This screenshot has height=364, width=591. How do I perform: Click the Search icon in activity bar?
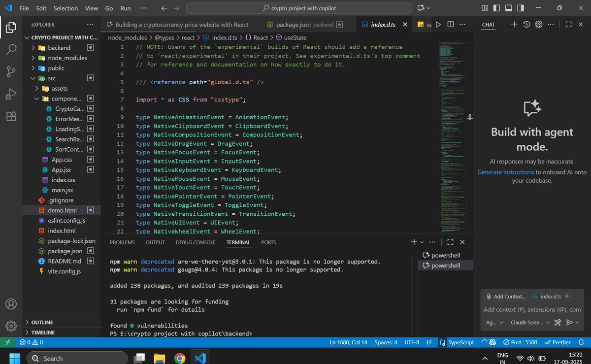pyautogui.click(x=11, y=50)
